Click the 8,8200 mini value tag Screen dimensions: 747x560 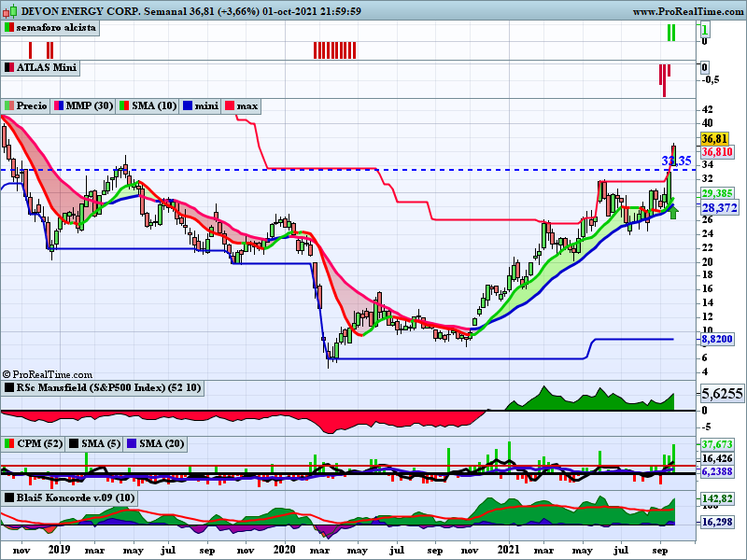(717, 339)
